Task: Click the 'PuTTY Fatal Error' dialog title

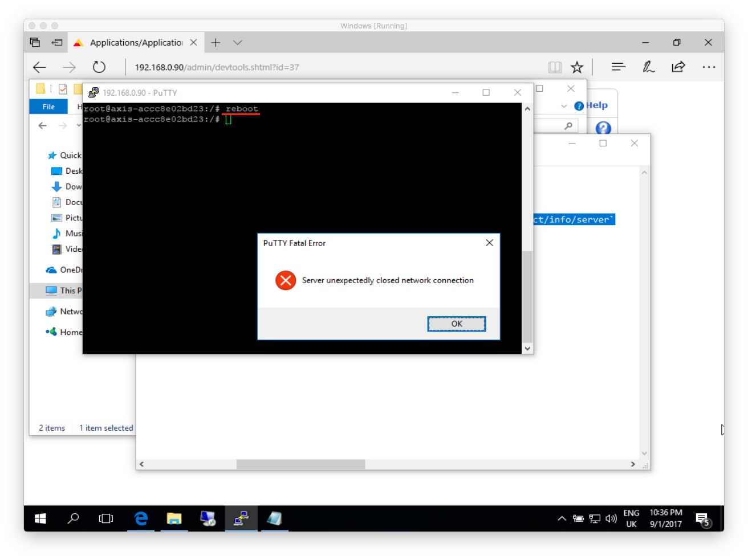Action: (294, 243)
